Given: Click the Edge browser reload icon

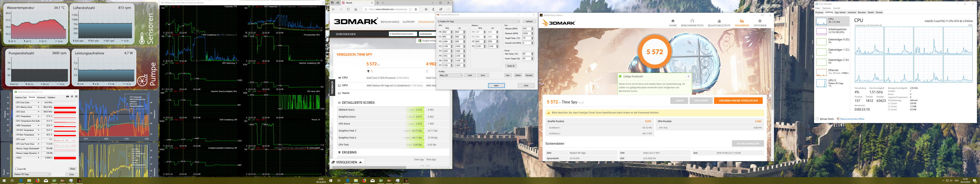Looking at the screenshot, I should tap(348, 9).
